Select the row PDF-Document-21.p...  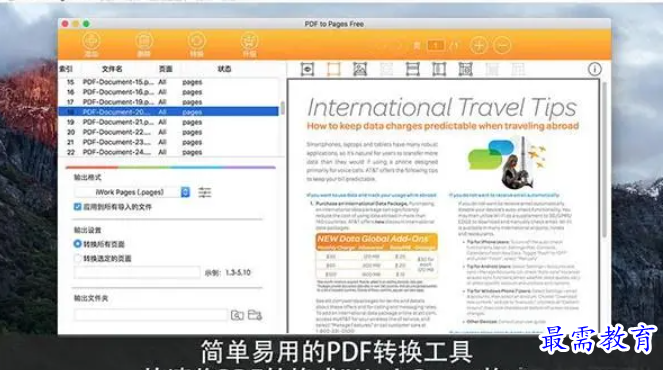tap(168, 122)
